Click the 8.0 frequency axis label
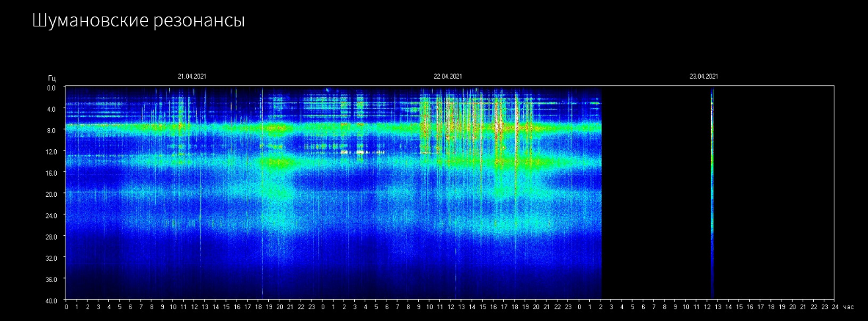This screenshot has height=321, width=868. [52, 130]
